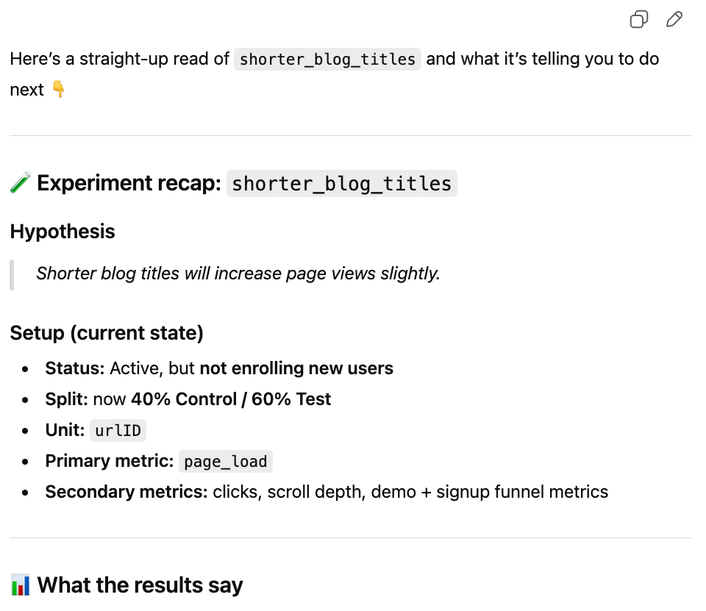The image size is (706, 611).
Task: Click the page_load code chip
Action: [x=225, y=461]
